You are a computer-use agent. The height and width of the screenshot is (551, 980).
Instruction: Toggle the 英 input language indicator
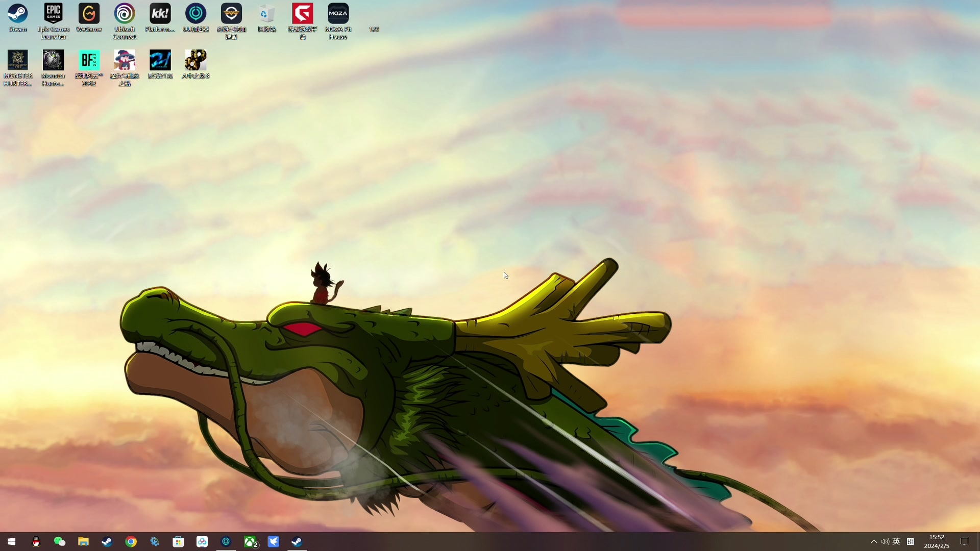pyautogui.click(x=896, y=542)
